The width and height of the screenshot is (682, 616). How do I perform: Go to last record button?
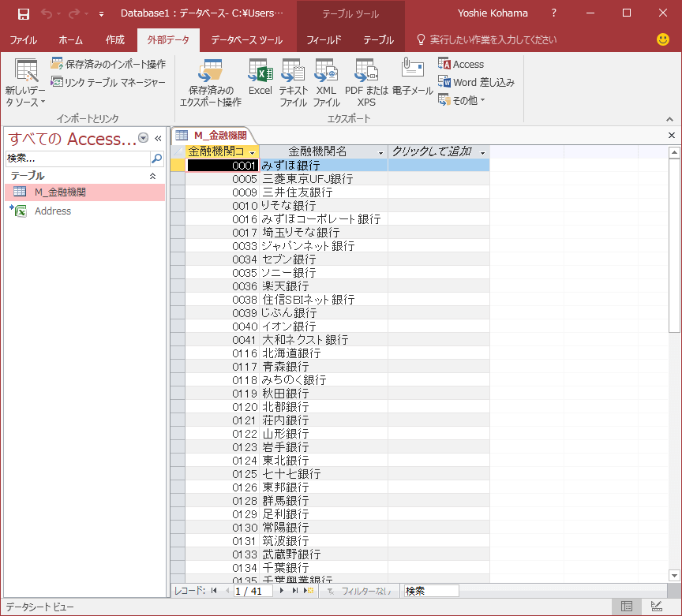(295, 590)
